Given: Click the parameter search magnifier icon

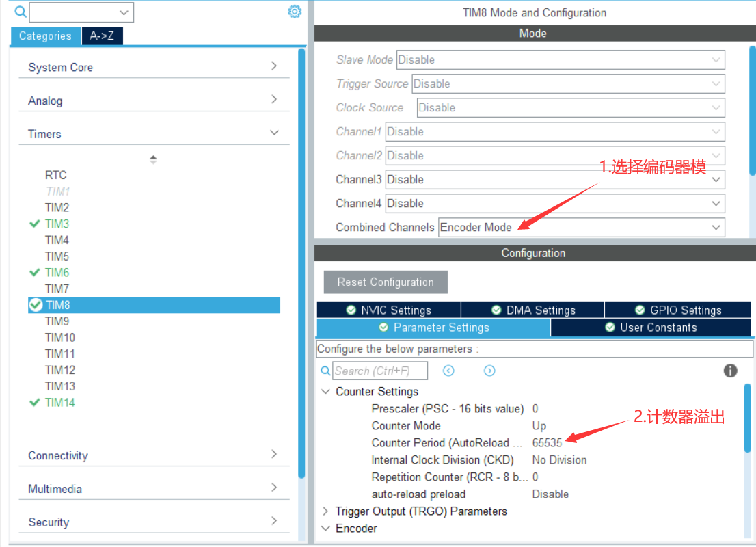Looking at the screenshot, I should click(325, 371).
